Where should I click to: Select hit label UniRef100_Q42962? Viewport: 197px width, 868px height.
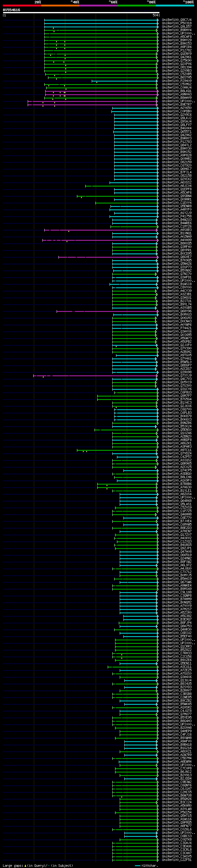tap(176, 135)
